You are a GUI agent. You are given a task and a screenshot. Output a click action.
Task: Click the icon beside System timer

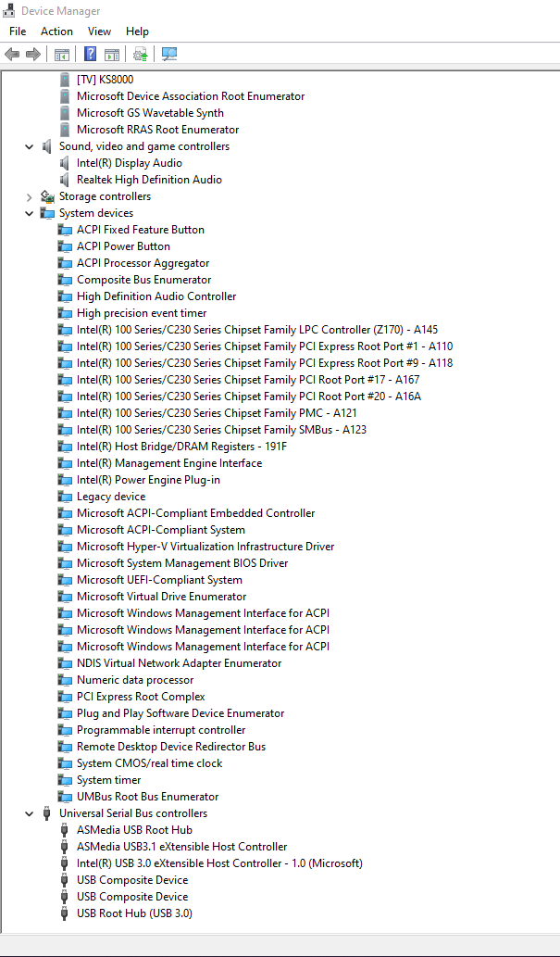[x=65, y=780]
